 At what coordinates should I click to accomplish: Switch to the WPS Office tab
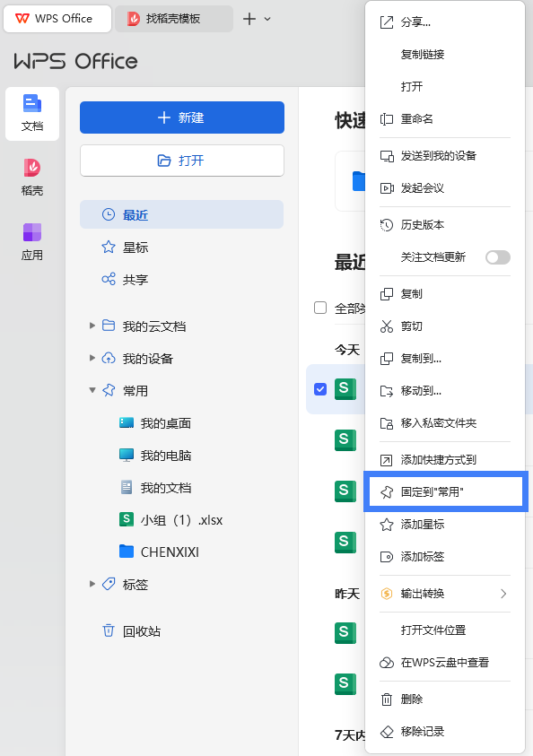coord(57,19)
